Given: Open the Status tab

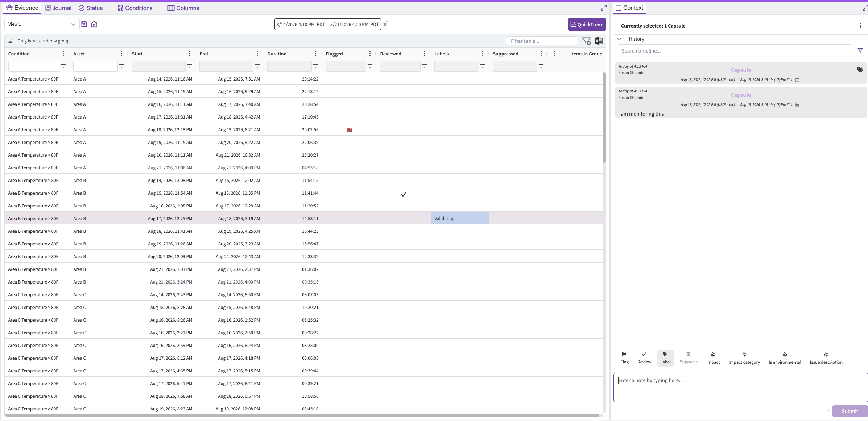Looking at the screenshot, I should point(91,8).
